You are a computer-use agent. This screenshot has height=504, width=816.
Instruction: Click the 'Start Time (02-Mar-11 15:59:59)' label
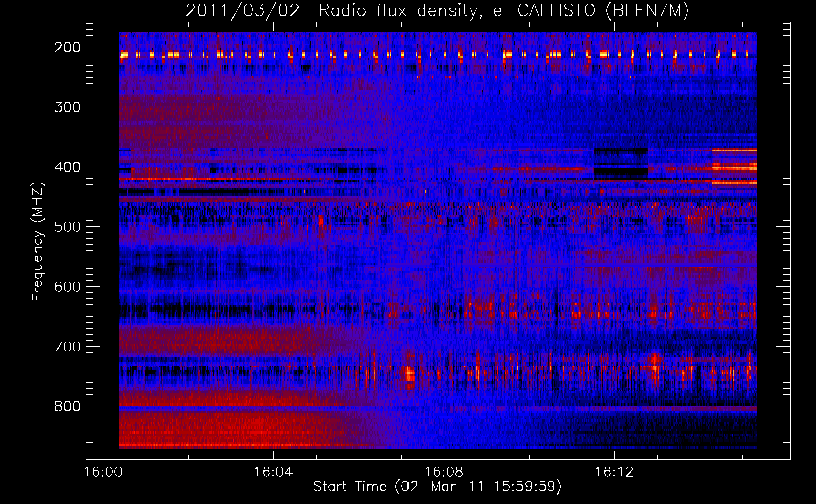click(437, 487)
